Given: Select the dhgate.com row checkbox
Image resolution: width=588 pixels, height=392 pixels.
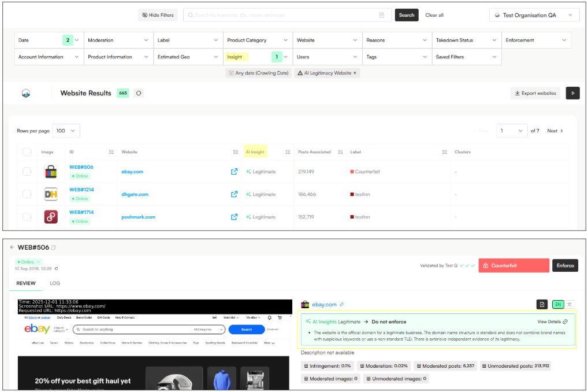Looking at the screenshot, I should click(27, 194).
